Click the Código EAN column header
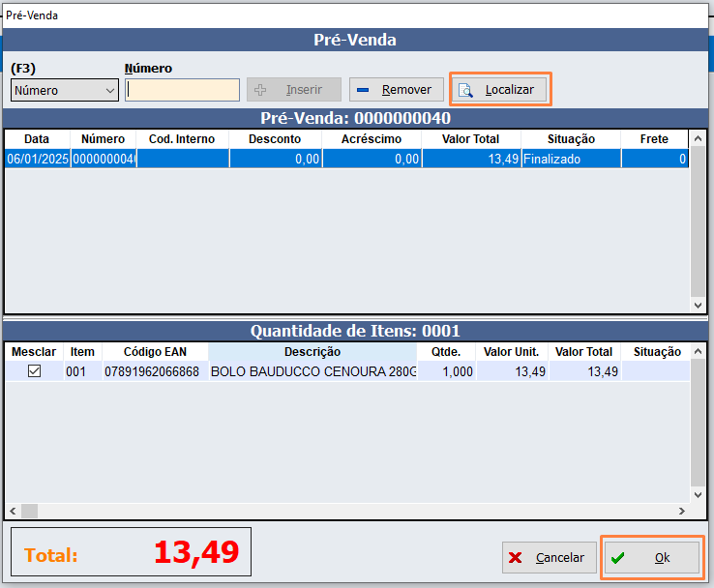The height and width of the screenshot is (588, 714). click(154, 352)
